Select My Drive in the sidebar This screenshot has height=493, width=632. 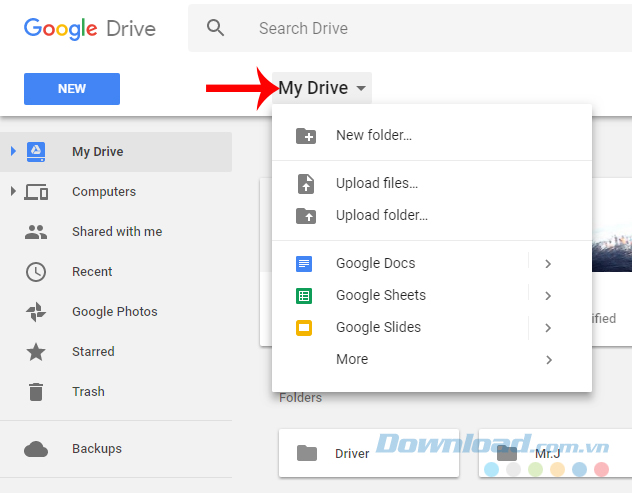pyautogui.click(x=116, y=152)
